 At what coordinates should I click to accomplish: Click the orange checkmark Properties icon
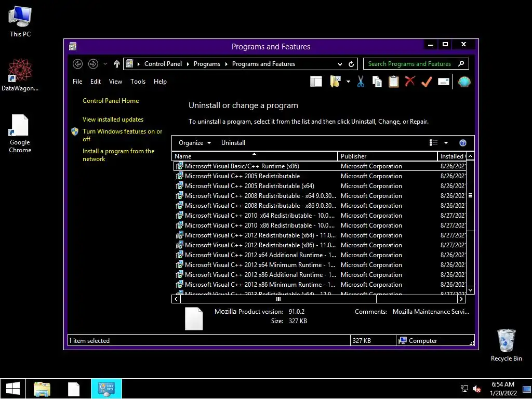click(x=427, y=82)
